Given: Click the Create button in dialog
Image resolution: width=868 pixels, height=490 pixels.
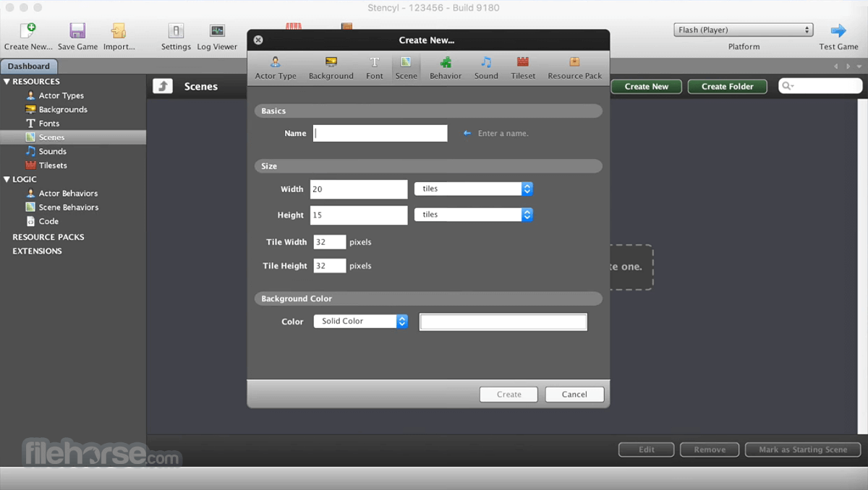Looking at the screenshot, I should click(509, 395).
